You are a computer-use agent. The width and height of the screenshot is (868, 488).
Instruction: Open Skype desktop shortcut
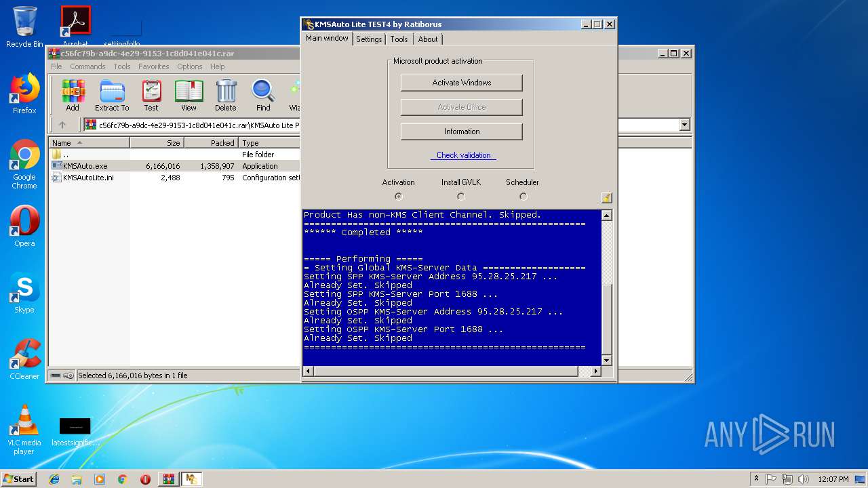coord(24,293)
